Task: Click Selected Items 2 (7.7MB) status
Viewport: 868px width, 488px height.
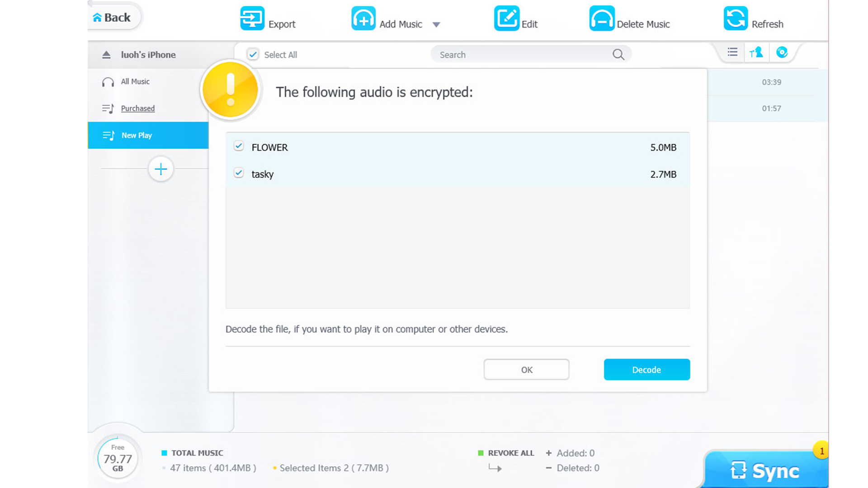Action: click(x=334, y=468)
